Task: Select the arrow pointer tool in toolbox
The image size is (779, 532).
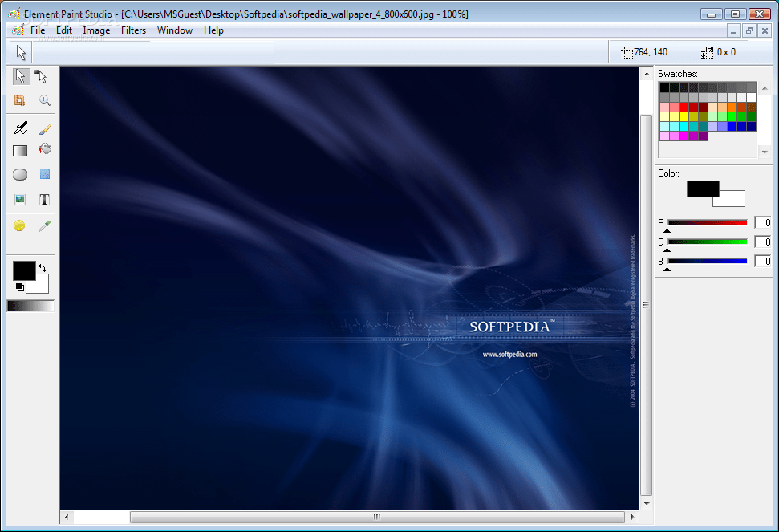Action: 20,76
